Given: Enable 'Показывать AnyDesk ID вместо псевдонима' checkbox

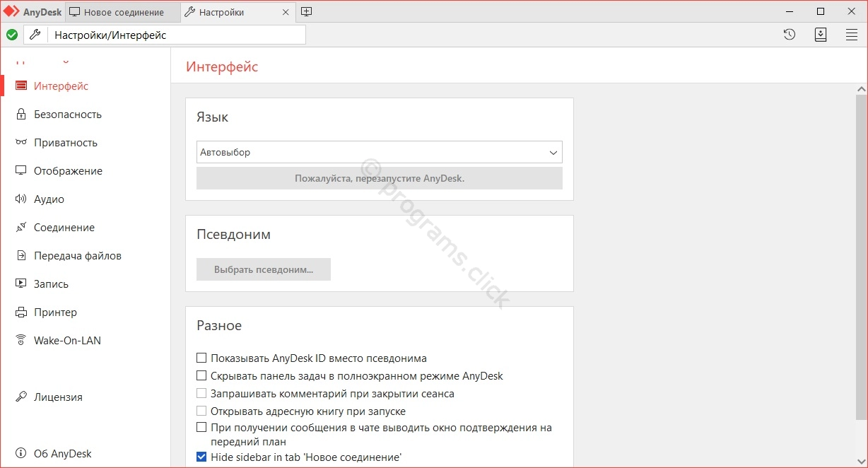Looking at the screenshot, I should click(201, 358).
